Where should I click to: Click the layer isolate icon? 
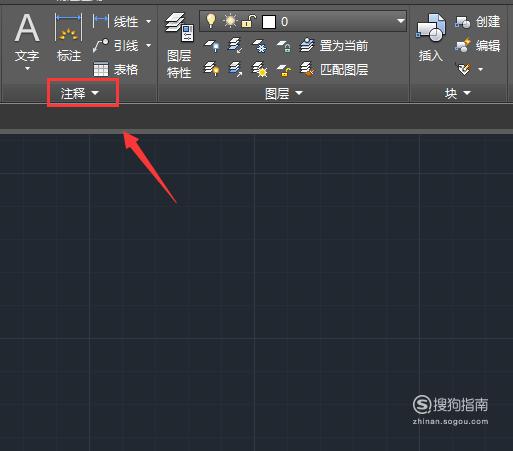coord(235,46)
